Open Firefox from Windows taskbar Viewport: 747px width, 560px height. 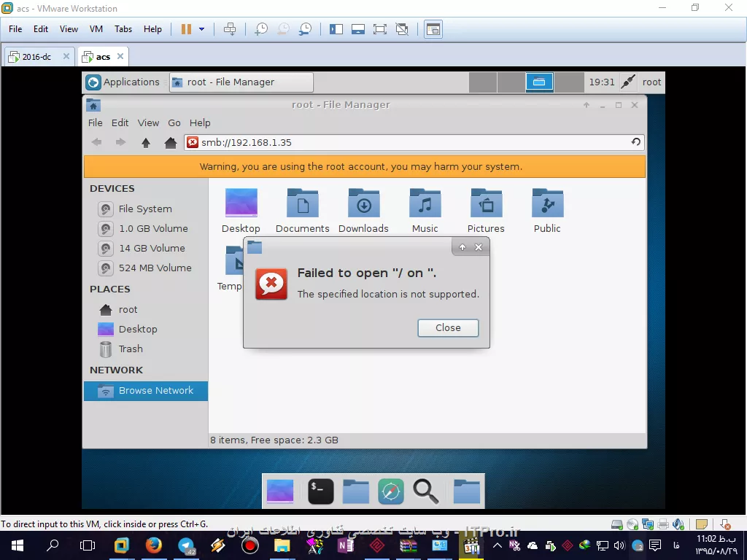tap(153, 545)
